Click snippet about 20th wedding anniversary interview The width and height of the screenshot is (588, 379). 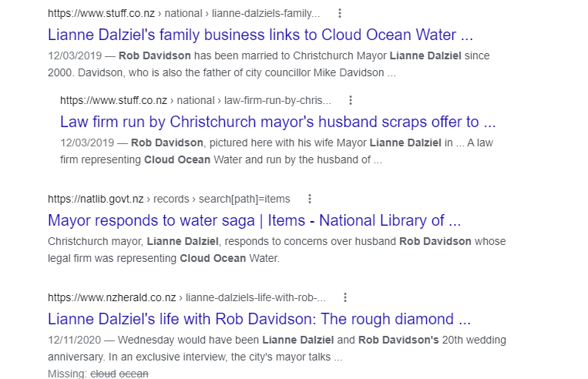[277, 348]
